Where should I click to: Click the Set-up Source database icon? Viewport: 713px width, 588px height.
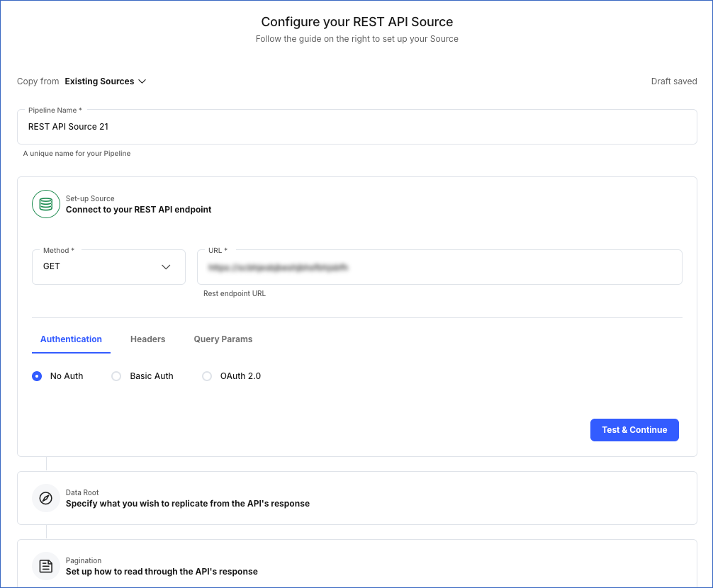45,204
